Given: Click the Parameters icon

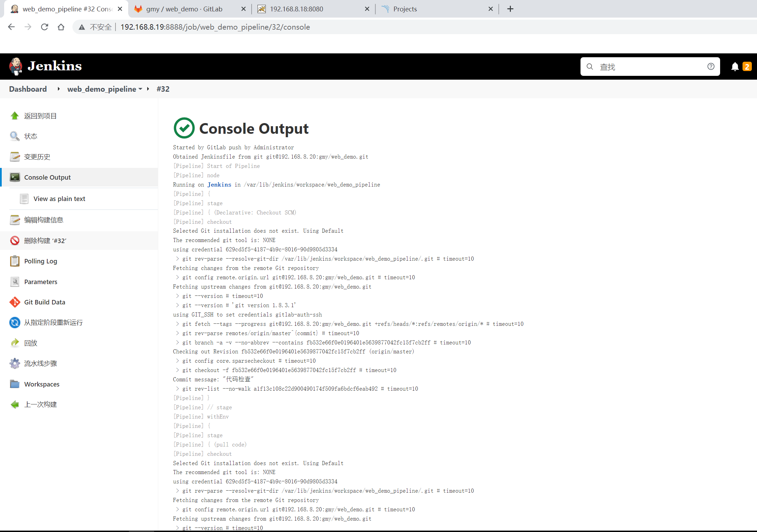Looking at the screenshot, I should pos(14,282).
